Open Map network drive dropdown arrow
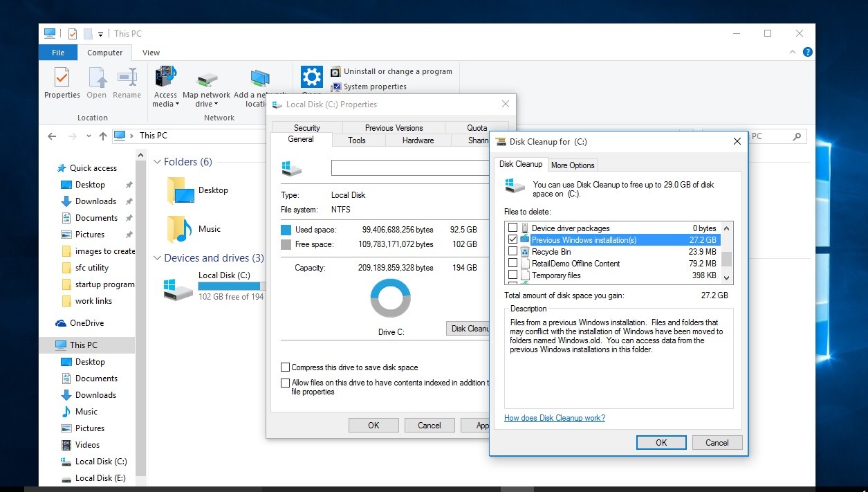 pyautogui.click(x=216, y=104)
